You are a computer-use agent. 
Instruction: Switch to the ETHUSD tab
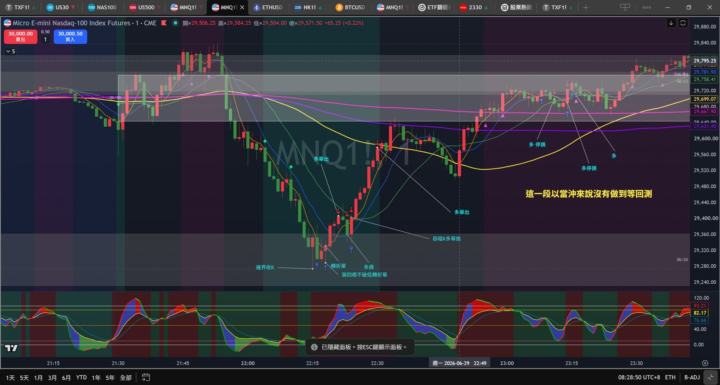(268, 7)
